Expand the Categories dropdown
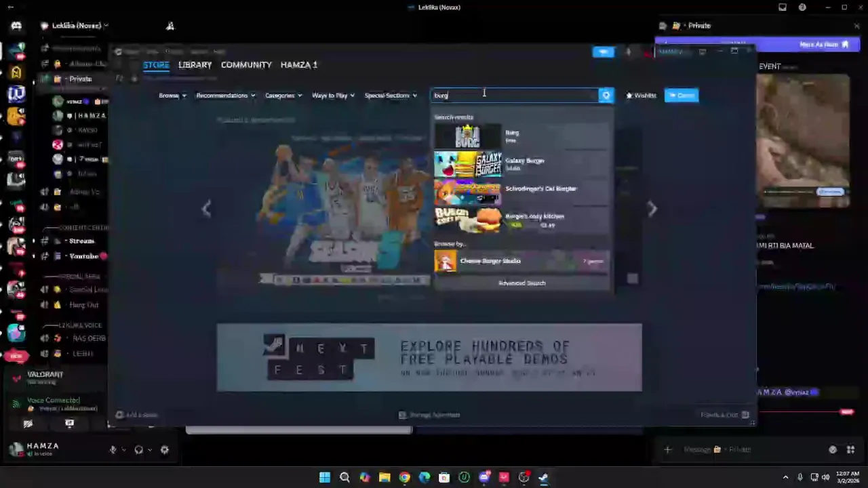Screen dimensions: 868x488 283,96
